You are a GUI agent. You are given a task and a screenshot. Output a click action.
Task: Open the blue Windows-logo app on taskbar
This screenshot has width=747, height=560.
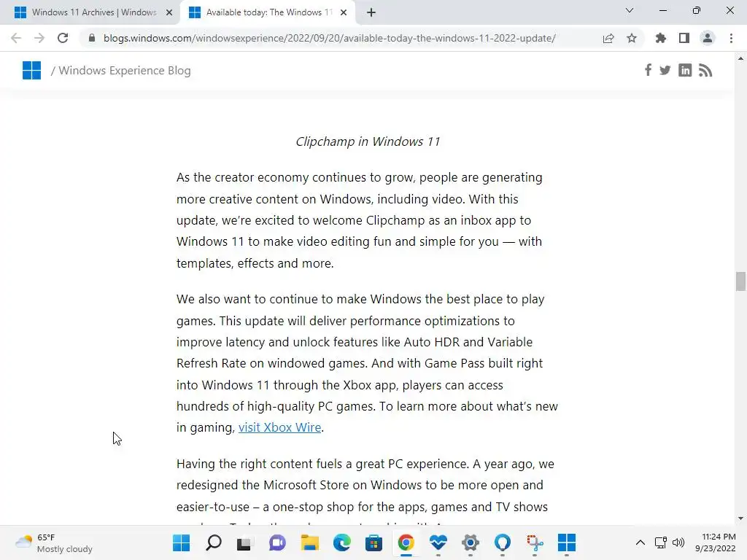pyautogui.click(x=566, y=542)
